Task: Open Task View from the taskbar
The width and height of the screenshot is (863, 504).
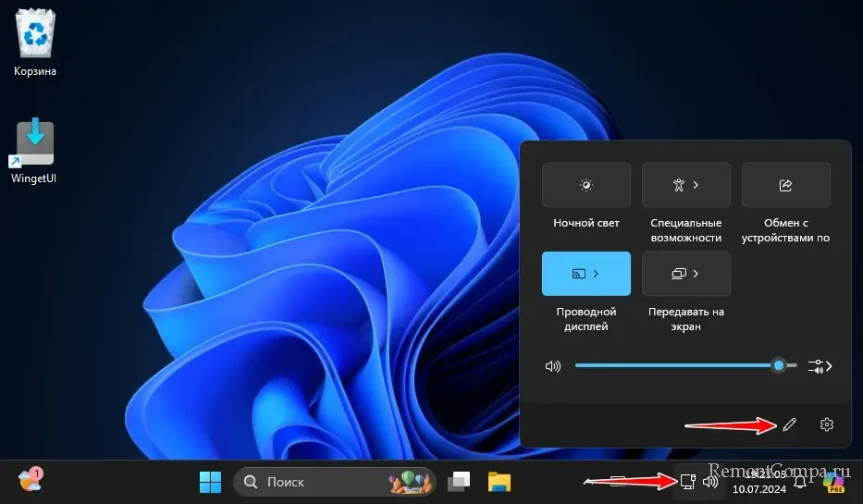Action: point(460,481)
